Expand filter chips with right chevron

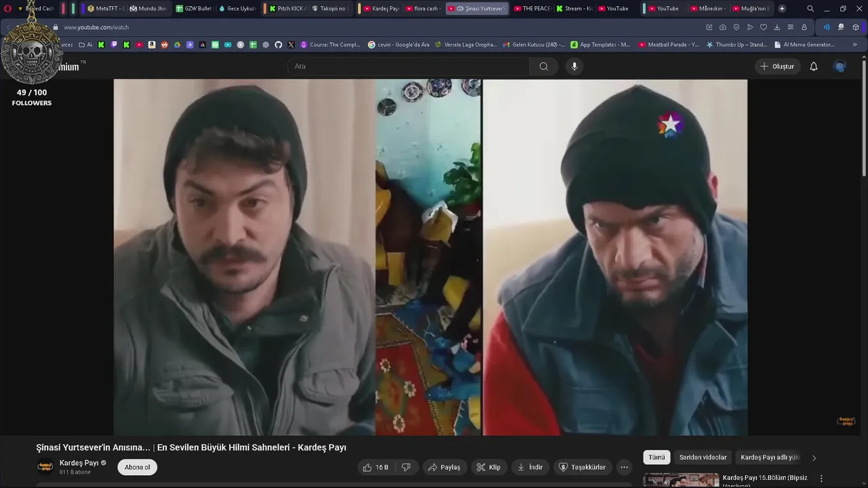click(x=814, y=458)
